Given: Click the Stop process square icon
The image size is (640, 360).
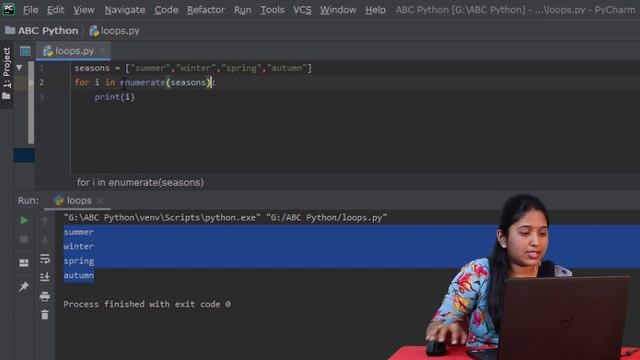Looking at the screenshot, I should 24,239.
